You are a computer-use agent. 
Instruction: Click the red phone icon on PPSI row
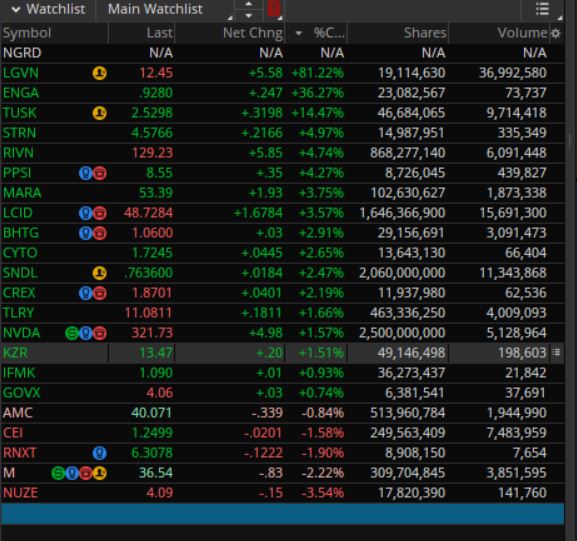pyautogui.click(x=100, y=173)
